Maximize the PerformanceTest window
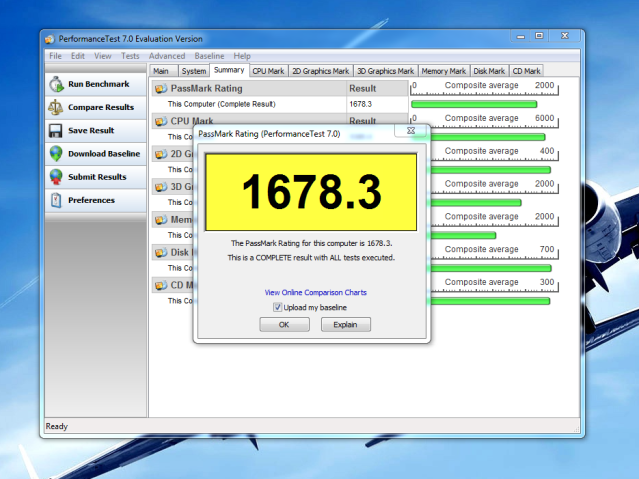 coord(539,36)
